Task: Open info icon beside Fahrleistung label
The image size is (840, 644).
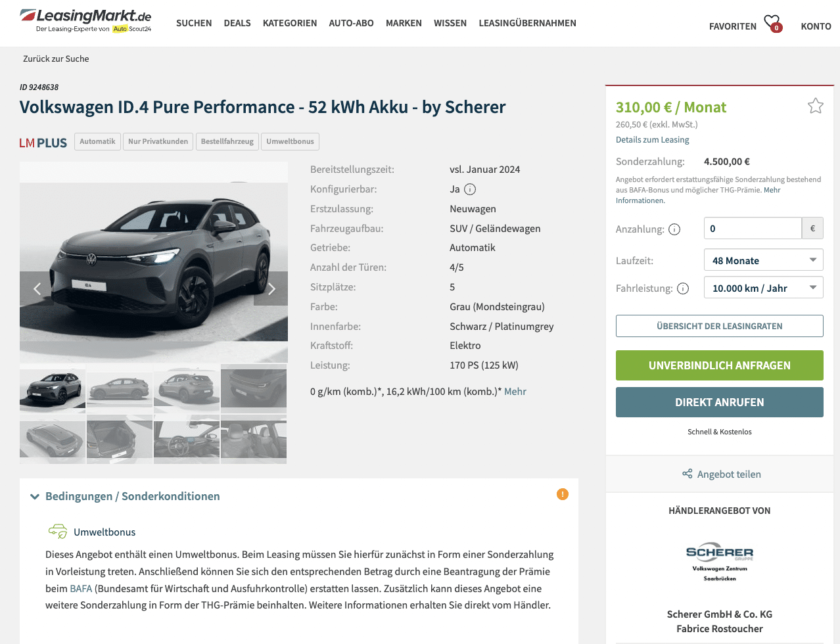Action: [683, 288]
